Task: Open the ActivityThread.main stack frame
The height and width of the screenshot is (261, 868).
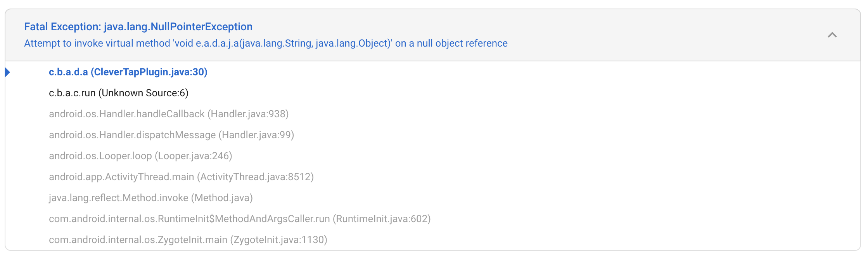Action: [x=181, y=177]
